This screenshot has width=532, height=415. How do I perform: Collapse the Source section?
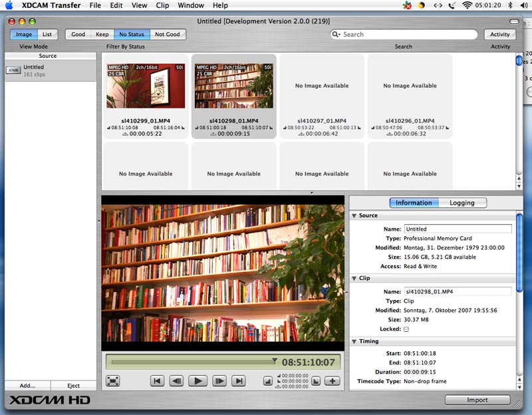(x=354, y=215)
